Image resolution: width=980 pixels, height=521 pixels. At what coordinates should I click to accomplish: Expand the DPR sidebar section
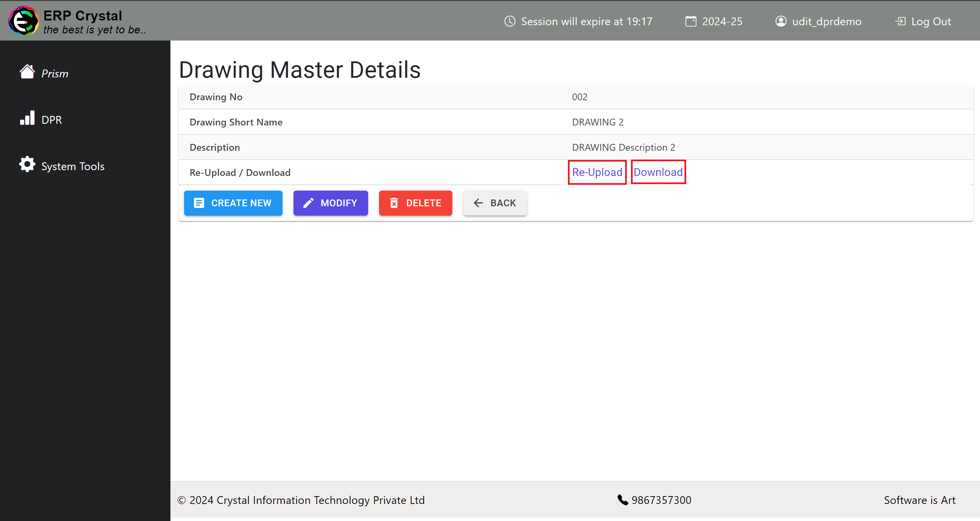pyautogui.click(x=51, y=119)
